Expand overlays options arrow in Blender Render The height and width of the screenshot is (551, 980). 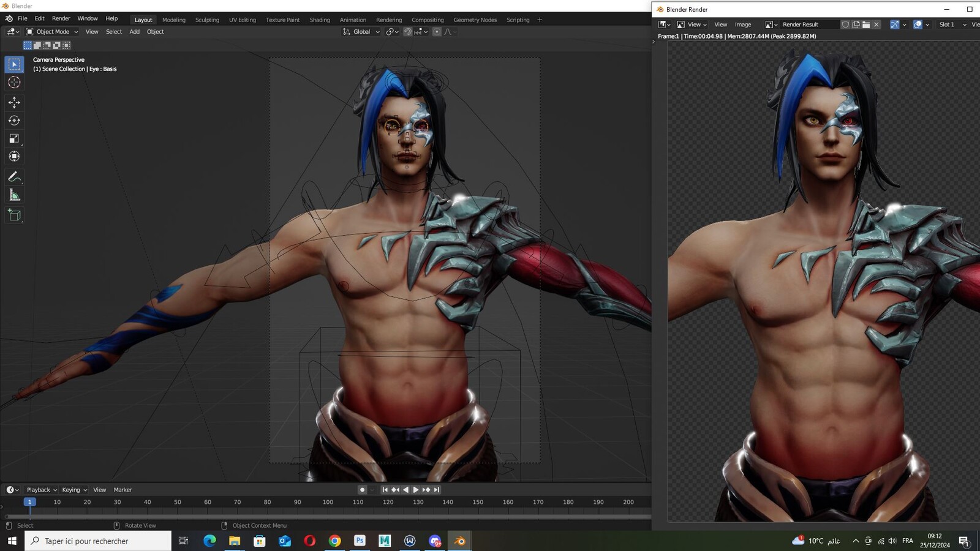coord(927,24)
